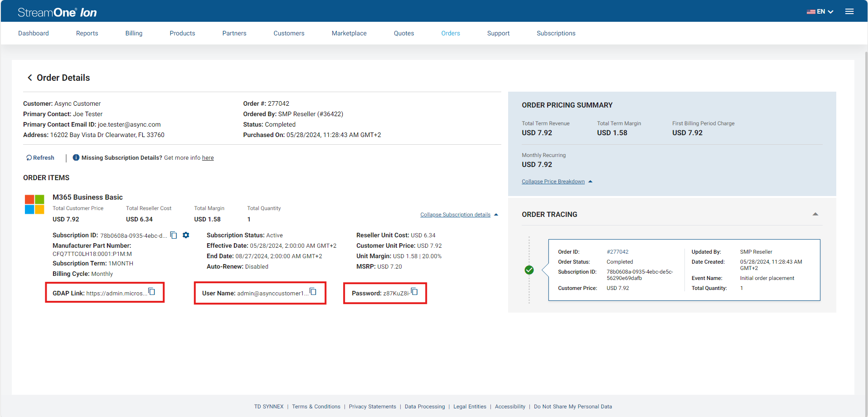Open Terms & Conditions footer link
The height and width of the screenshot is (417, 868).
coord(316,407)
